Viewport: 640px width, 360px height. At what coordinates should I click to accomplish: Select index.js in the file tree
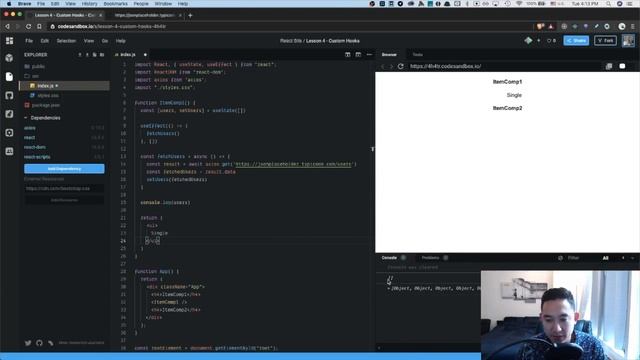click(x=64, y=86)
